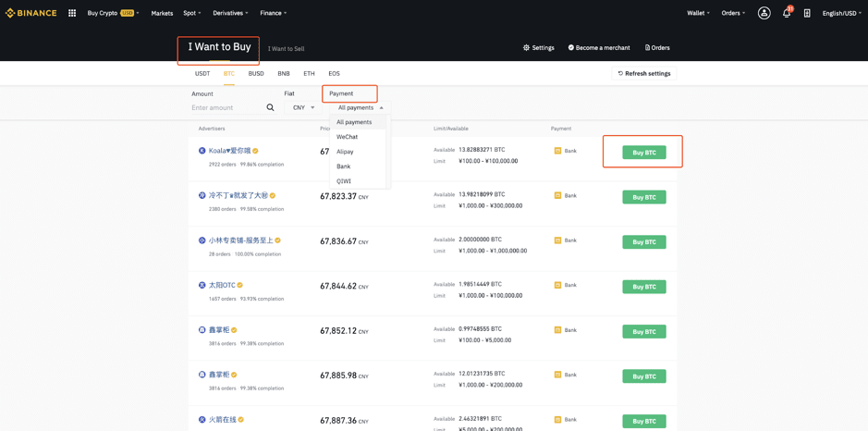Screen dimensions: 868x431
Task: Open P2P Orders link
Action: tap(657, 48)
